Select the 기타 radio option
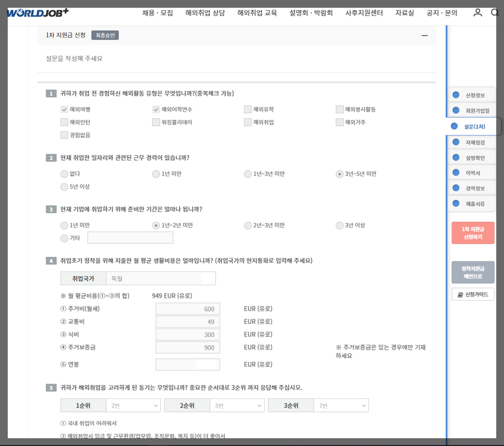The image size is (504, 446). [64, 238]
